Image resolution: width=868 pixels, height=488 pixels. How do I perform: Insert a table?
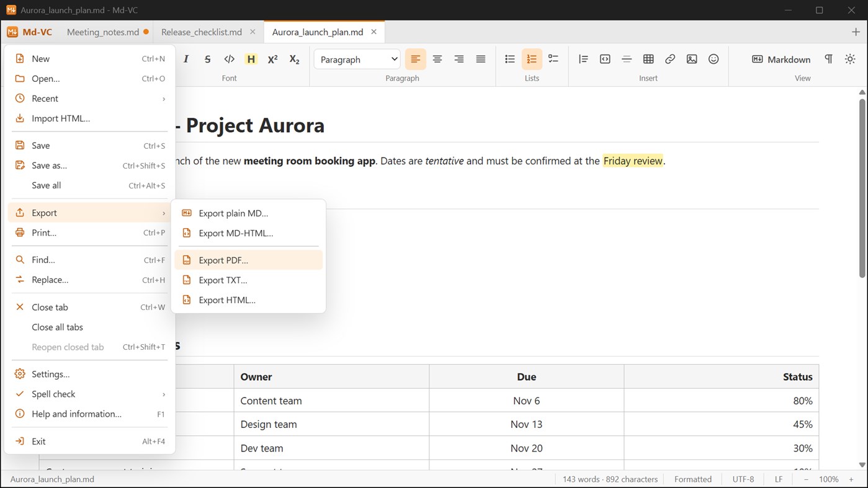[x=648, y=60]
